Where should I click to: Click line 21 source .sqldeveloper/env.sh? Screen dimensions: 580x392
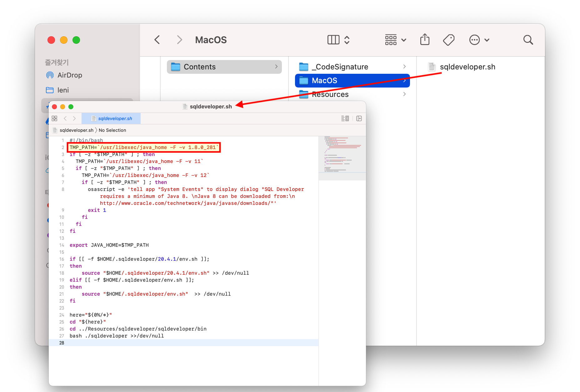[156, 294]
